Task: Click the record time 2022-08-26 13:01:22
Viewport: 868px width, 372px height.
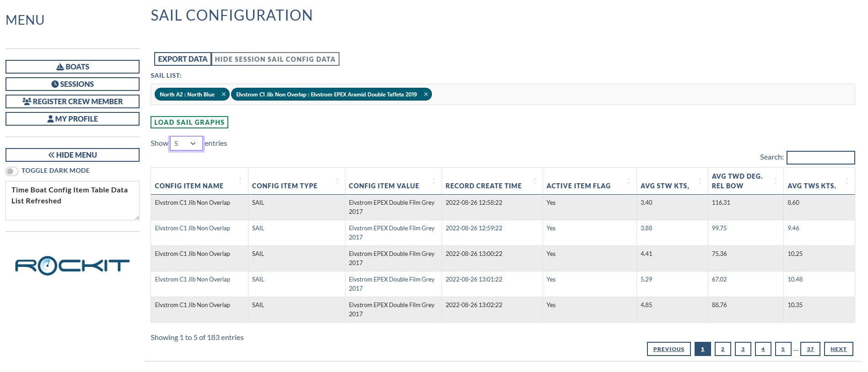Action: point(474,279)
